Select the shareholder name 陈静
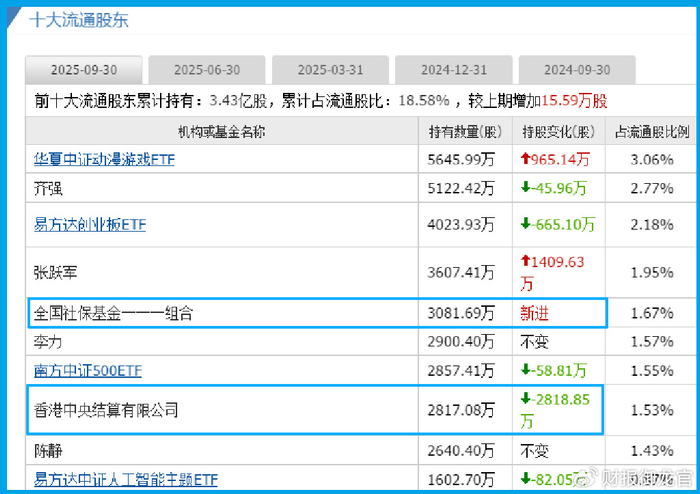Image resolution: width=700 pixels, height=494 pixels. click(48, 451)
